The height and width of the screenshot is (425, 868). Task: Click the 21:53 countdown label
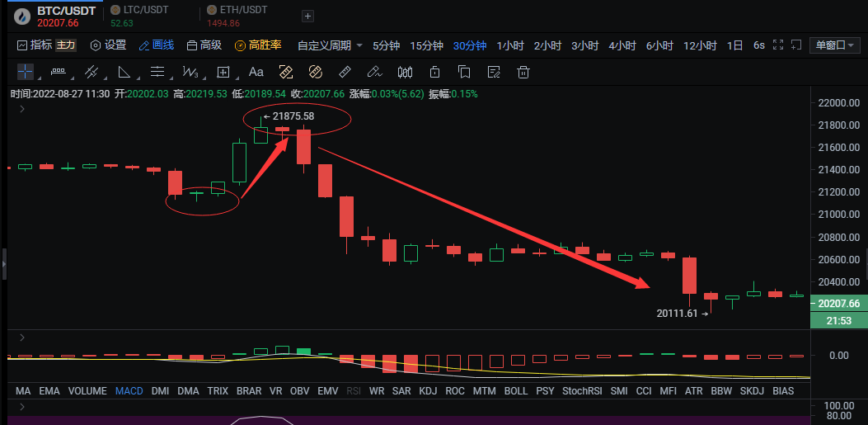click(838, 320)
